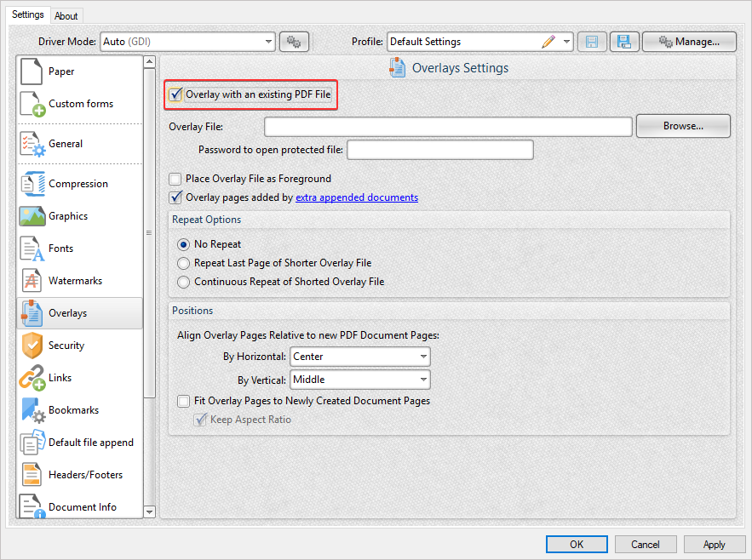The height and width of the screenshot is (560, 752).
Task: Open Compression settings
Action: pos(80,184)
